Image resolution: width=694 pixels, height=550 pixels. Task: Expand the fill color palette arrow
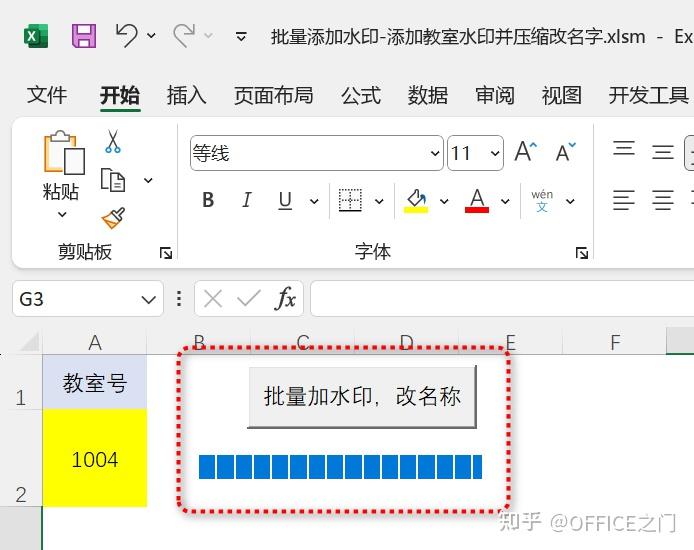pyautogui.click(x=444, y=201)
